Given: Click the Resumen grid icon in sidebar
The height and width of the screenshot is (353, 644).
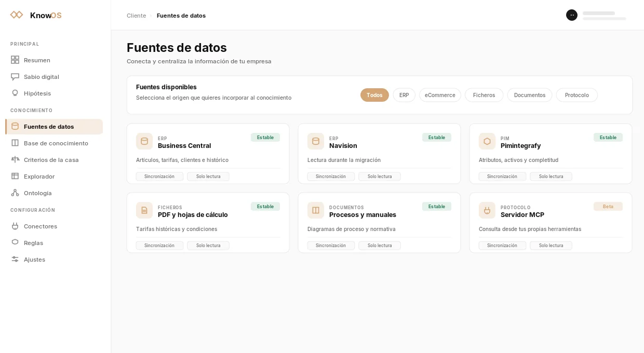Looking at the screenshot, I should [15, 60].
